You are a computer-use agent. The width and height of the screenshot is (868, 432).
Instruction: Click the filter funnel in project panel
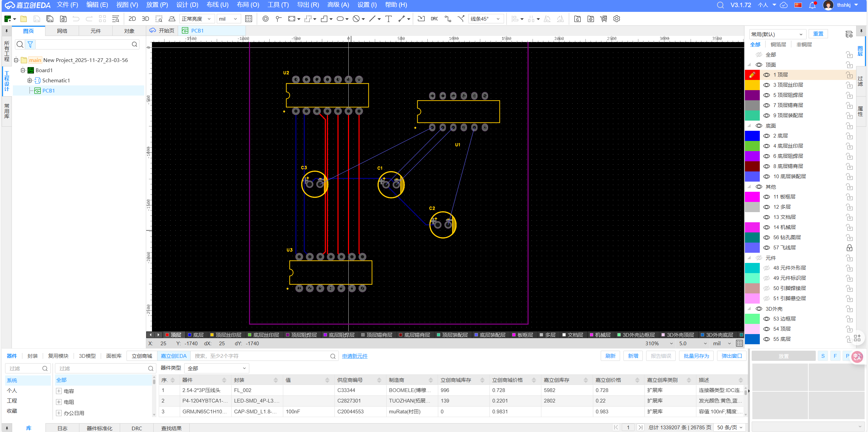(30, 44)
